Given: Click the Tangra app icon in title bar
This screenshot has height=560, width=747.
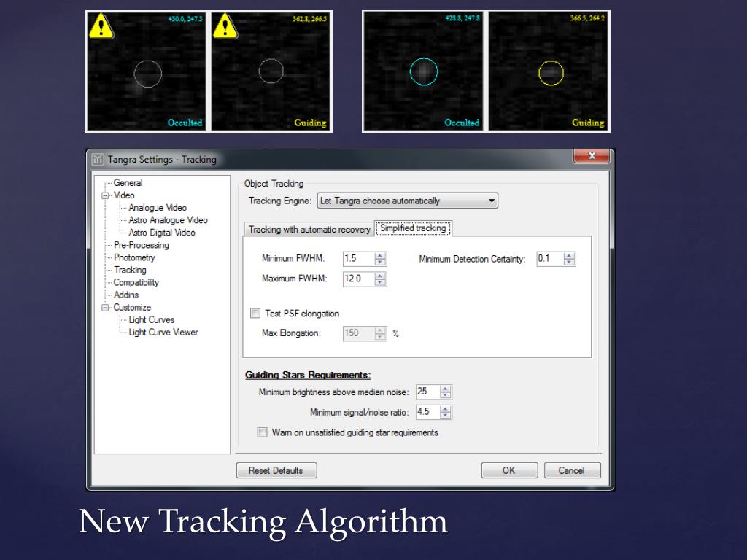Looking at the screenshot, I should pos(98,159).
